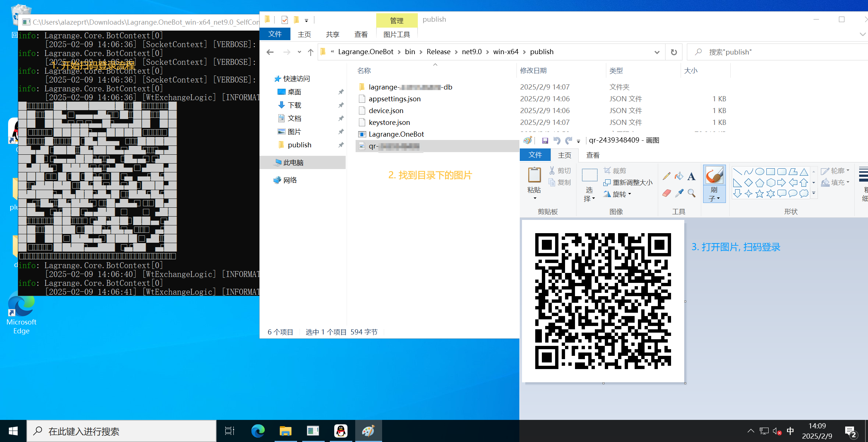The image size is (868, 442).
Task: Select the Text tool in Paint
Action: pos(691,176)
